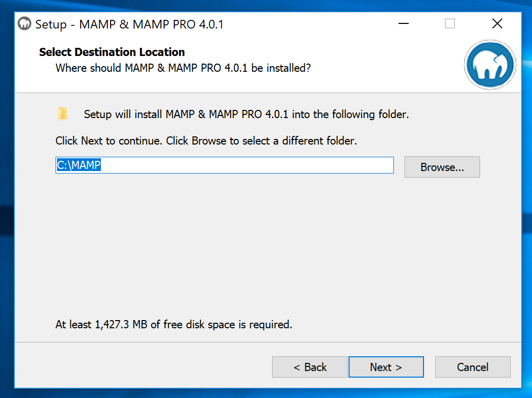Click the "Setup - MAMP & MAMP PRO 4.0.1" title text
This screenshot has width=532, height=398.
coord(129,24)
